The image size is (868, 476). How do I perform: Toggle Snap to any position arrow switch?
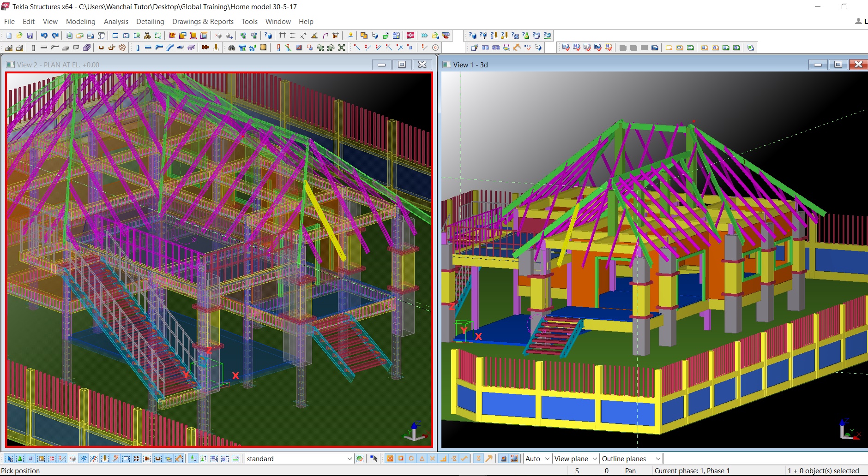tap(489, 458)
